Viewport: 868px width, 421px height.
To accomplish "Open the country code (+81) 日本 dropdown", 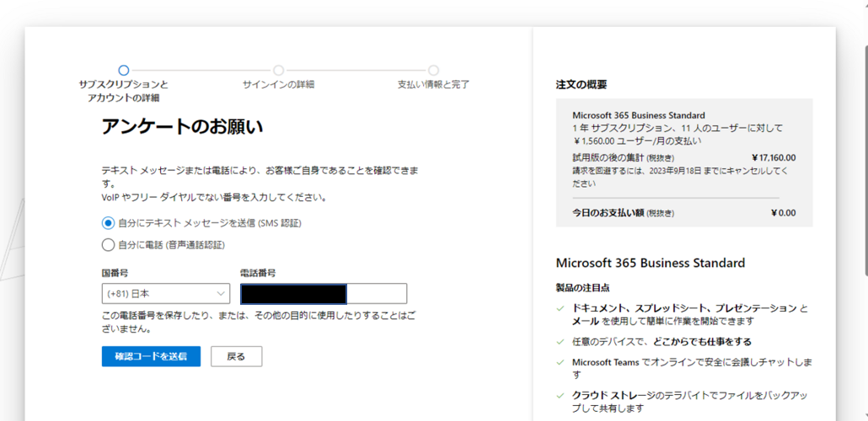I will tap(165, 294).
